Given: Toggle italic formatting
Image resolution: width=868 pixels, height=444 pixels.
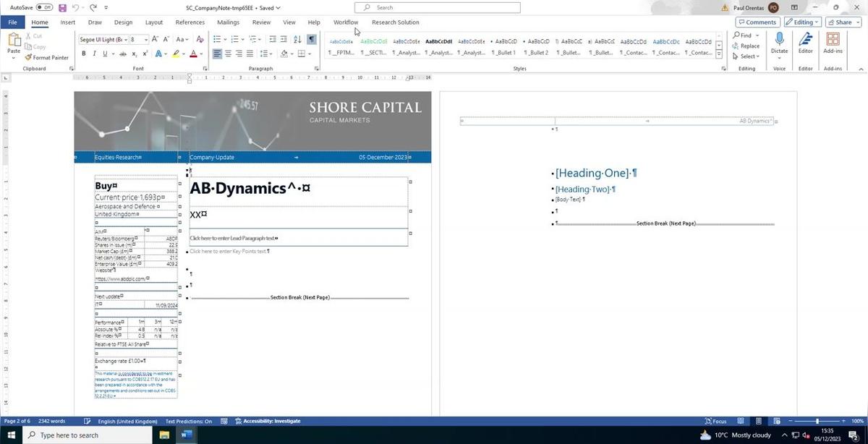Looking at the screenshot, I should [93, 54].
